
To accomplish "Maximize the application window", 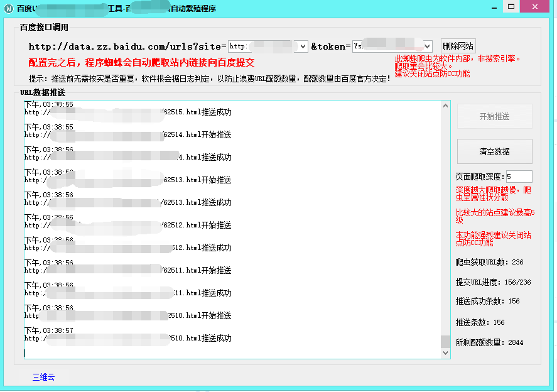I will [512, 6].
